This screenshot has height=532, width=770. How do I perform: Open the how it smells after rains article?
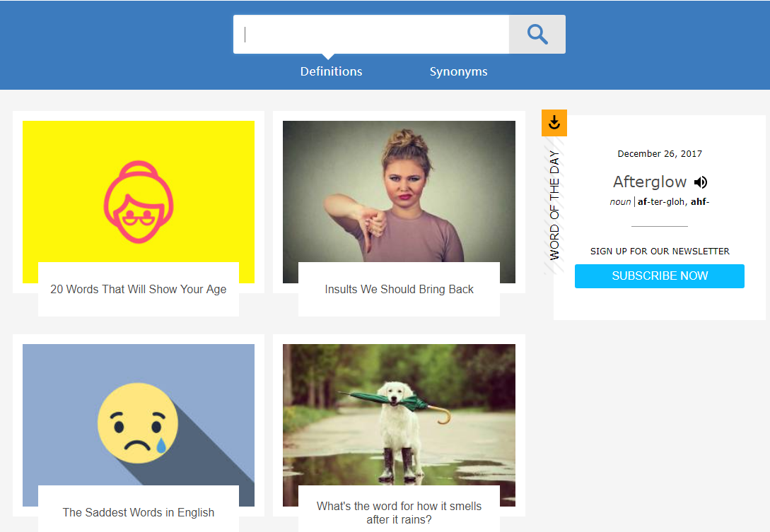[399, 513]
